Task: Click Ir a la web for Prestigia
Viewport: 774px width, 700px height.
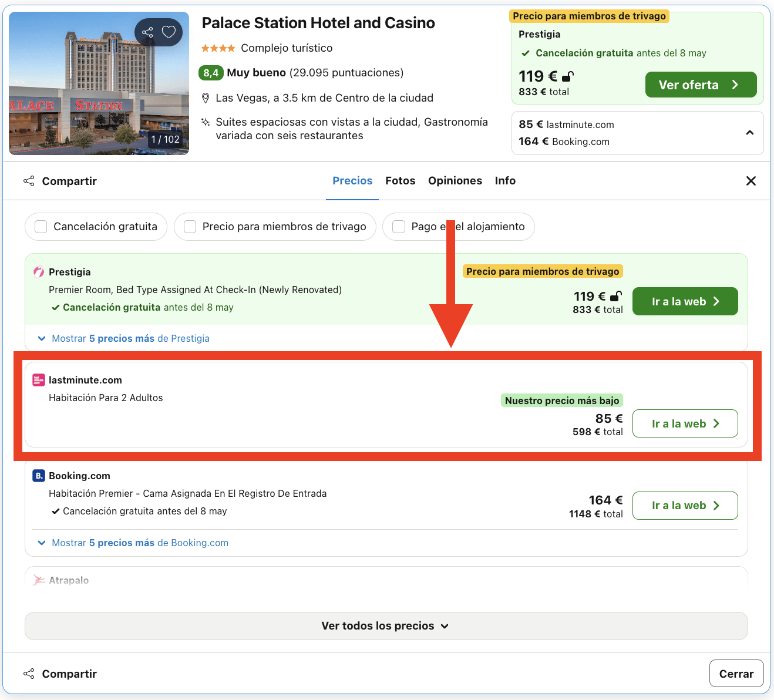Action: pyautogui.click(x=685, y=301)
